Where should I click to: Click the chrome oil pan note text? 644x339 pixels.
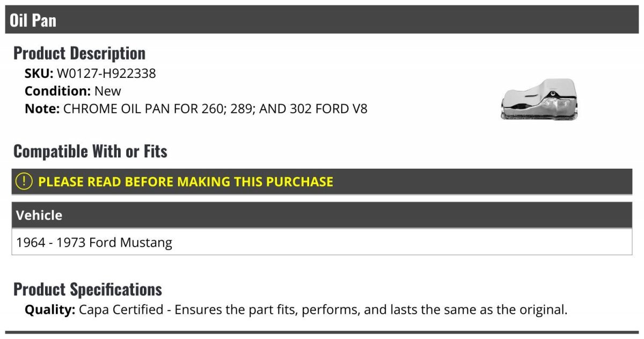215,109
